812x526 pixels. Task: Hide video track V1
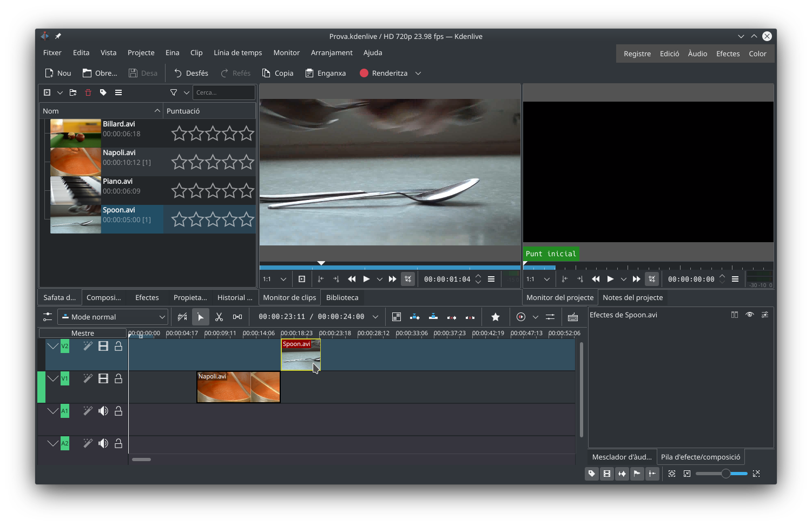click(103, 378)
